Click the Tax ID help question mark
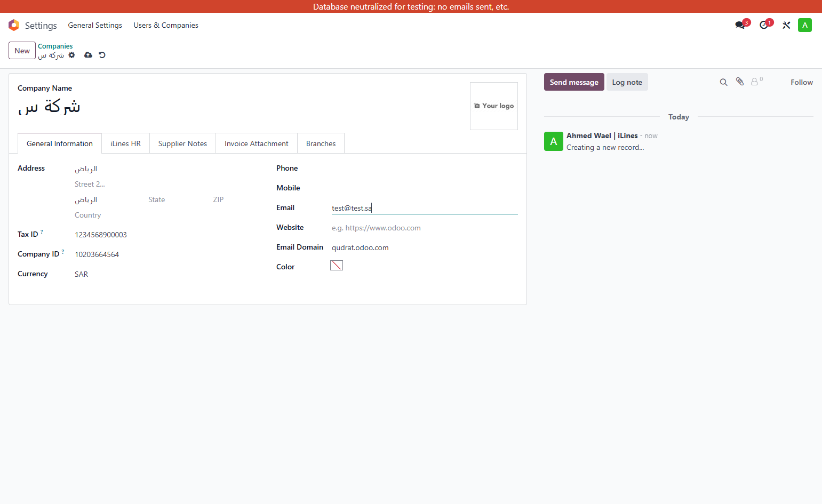The width and height of the screenshot is (822, 504). click(x=42, y=232)
